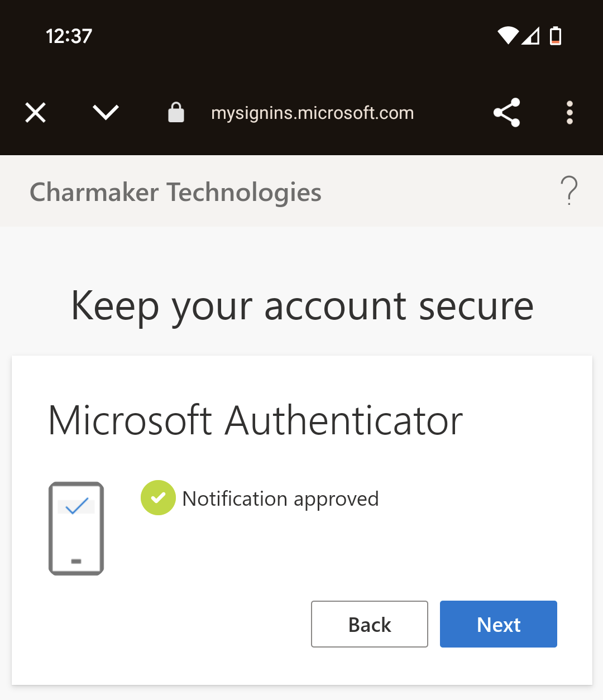The image size is (603, 700).
Task: Tap the battery status icon
Action: (556, 36)
